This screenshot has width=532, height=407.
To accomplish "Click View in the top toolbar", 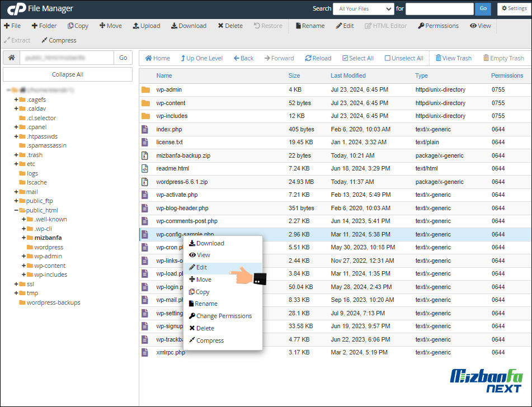I will pos(481,26).
